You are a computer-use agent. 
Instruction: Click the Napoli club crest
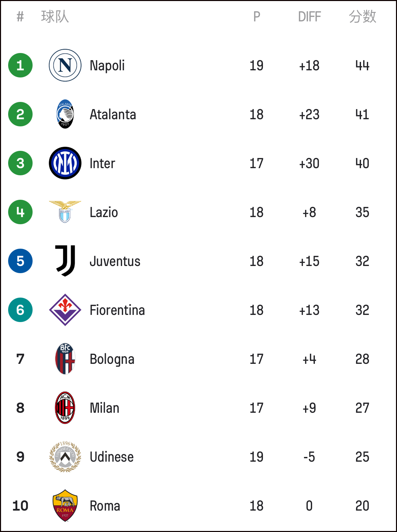tap(65, 65)
